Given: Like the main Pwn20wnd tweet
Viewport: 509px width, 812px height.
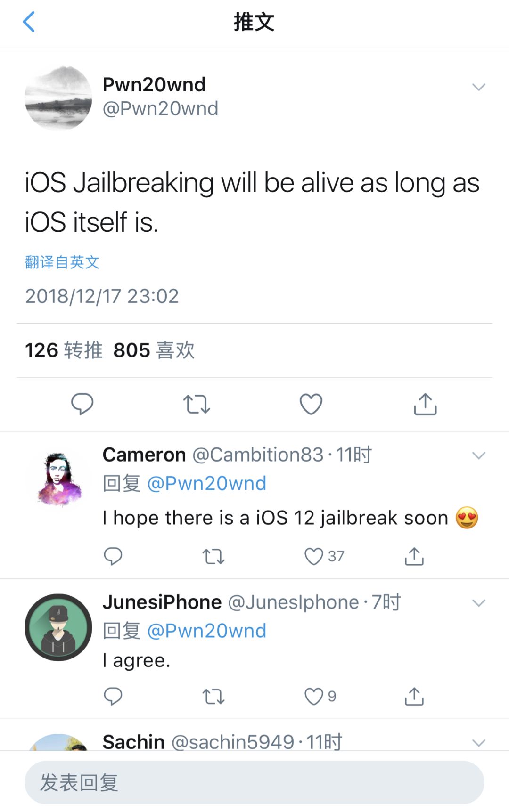Looking at the screenshot, I should 311,404.
